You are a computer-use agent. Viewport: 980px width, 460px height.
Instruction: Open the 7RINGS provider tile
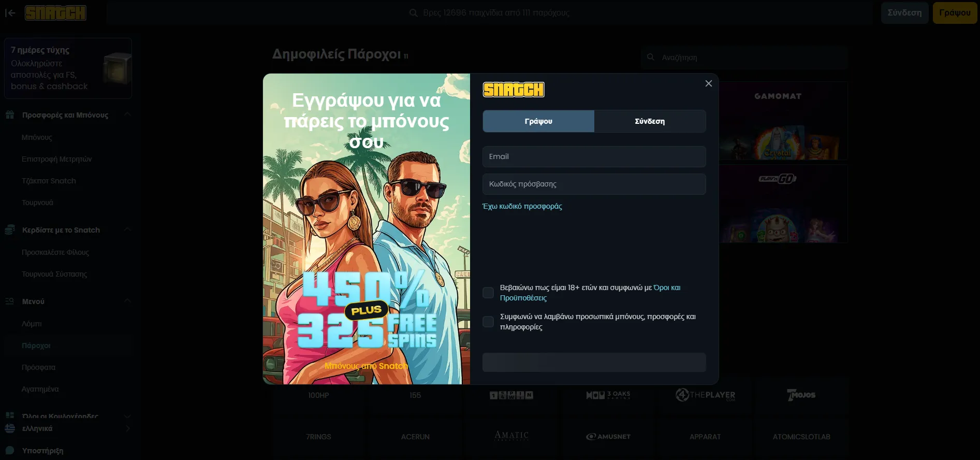point(318,437)
